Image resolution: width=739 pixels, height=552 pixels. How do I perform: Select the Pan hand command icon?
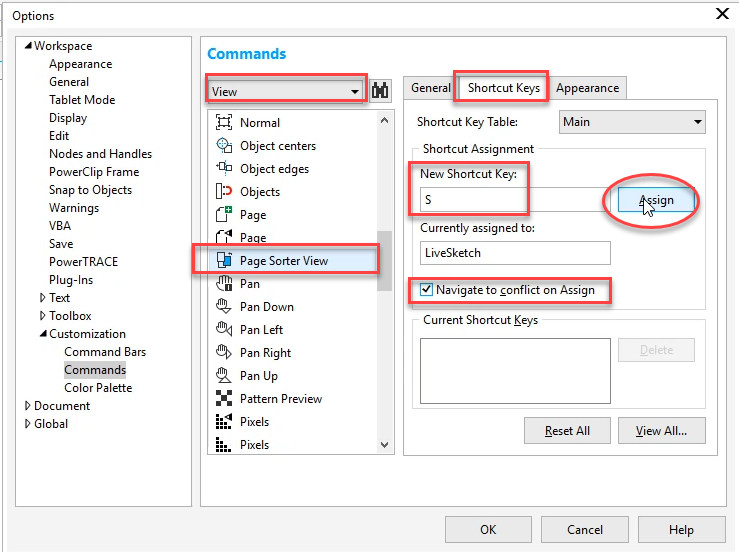[x=224, y=283]
